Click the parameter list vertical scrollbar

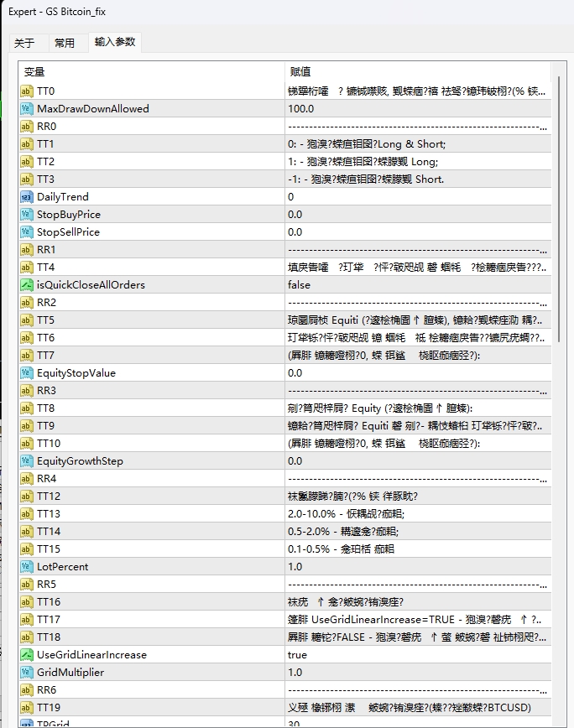click(x=559, y=209)
